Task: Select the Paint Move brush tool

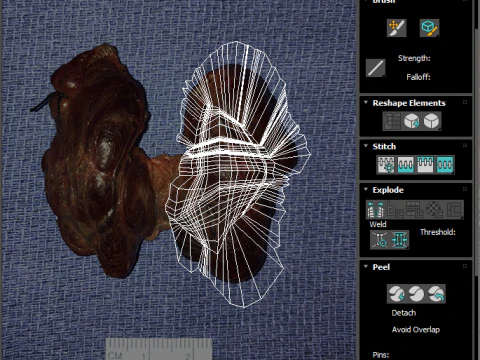Action: tap(396, 28)
